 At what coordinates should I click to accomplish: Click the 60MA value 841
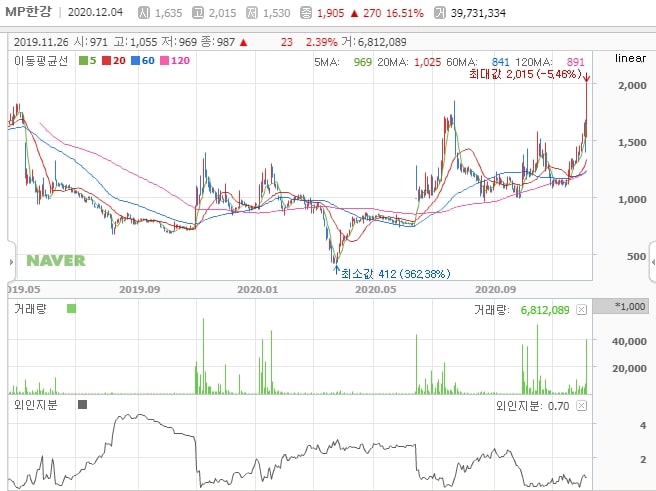[x=500, y=62]
